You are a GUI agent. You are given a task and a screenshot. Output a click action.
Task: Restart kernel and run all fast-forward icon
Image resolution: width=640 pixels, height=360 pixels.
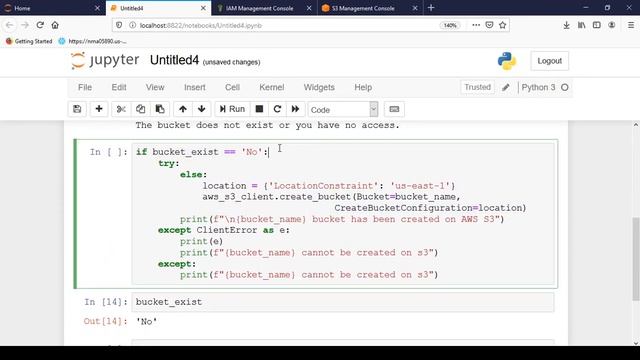(x=296, y=109)
